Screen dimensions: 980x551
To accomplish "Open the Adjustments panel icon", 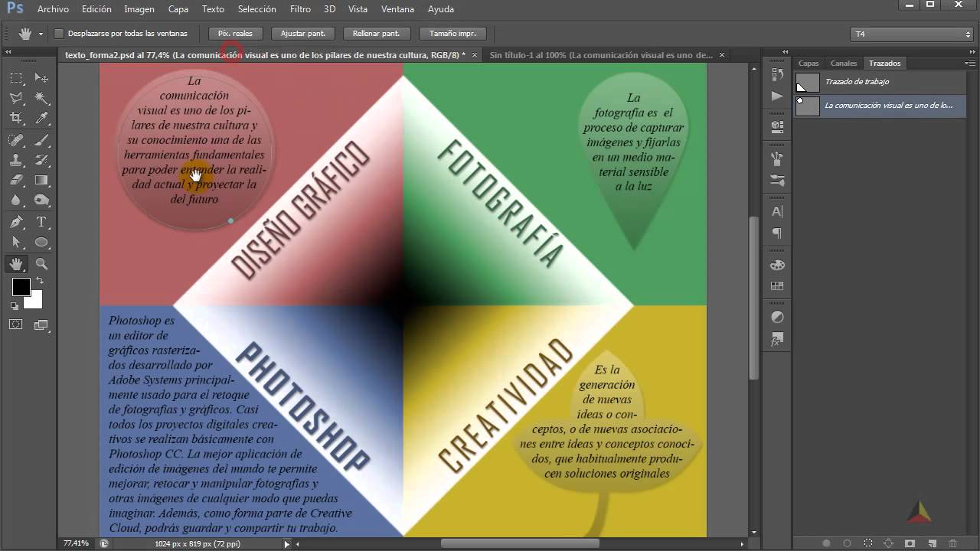I will point(777,317).
